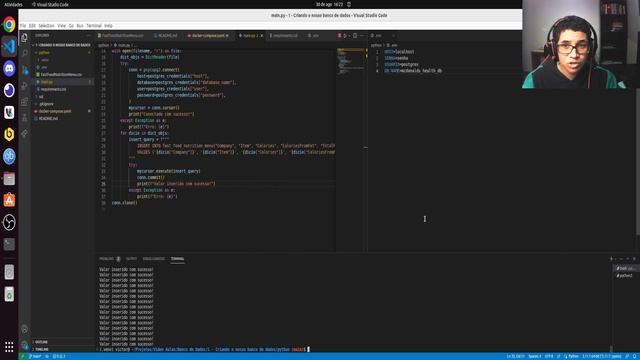
Task: Collapse the python folder in Explorer
Action: click(x=62, y=52)
